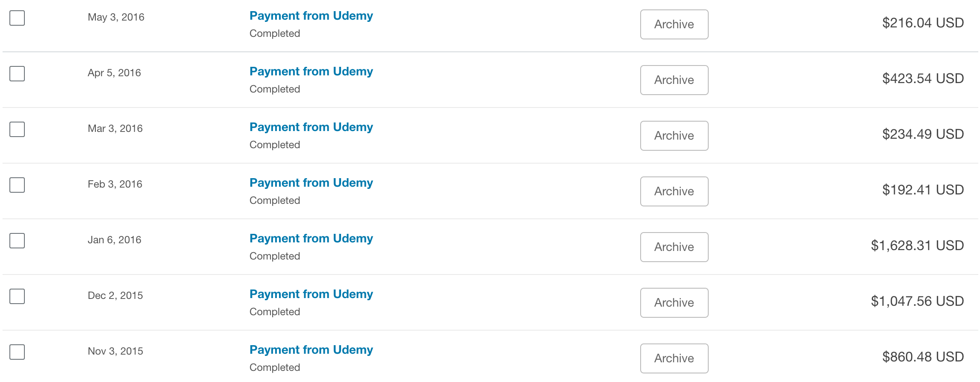
Task: Check the Jan 6, 2016 row checkbox
Action: tap(17, 241)
